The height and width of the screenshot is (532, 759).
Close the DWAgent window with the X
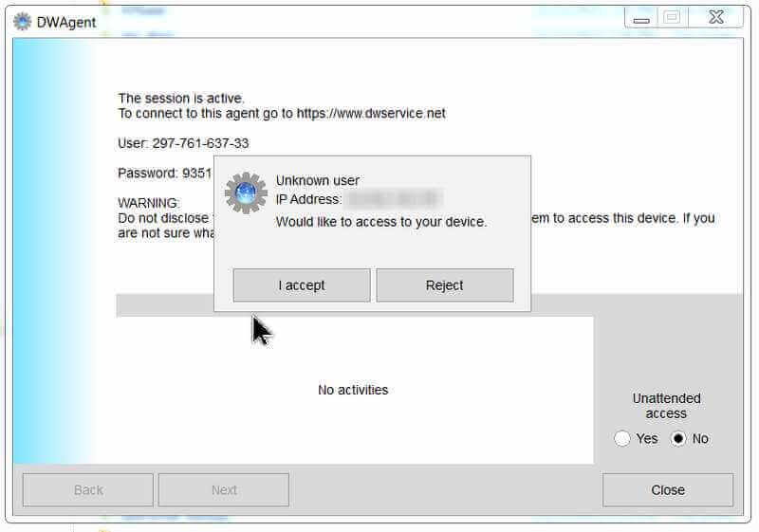click(716, 18)
